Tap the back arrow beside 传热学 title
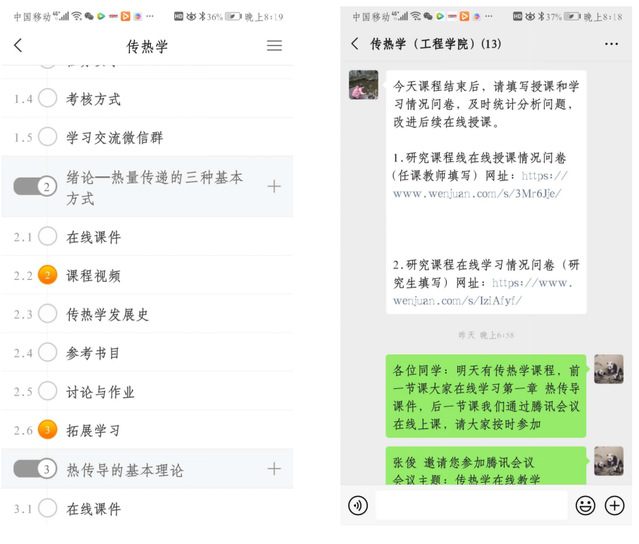The width and height of the screenshot is (639, 544). coord(18,45)
